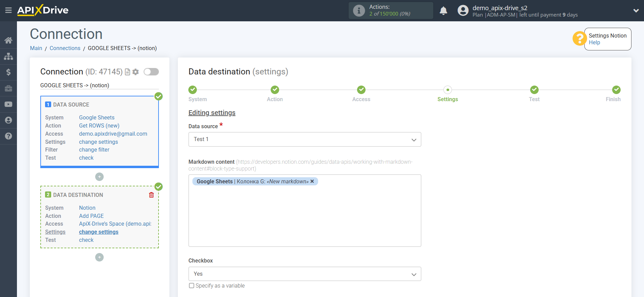Image resolution: width=644 pixels, height=297 pixels.
Task: Go to Access step
Action: pos(361,90)
